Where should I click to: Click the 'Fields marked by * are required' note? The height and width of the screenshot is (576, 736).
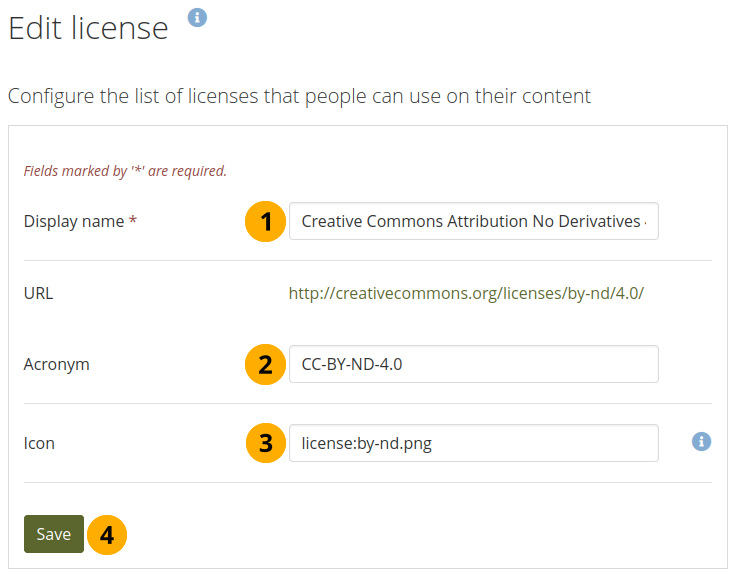pyautogui.click(x=125, y=171)
